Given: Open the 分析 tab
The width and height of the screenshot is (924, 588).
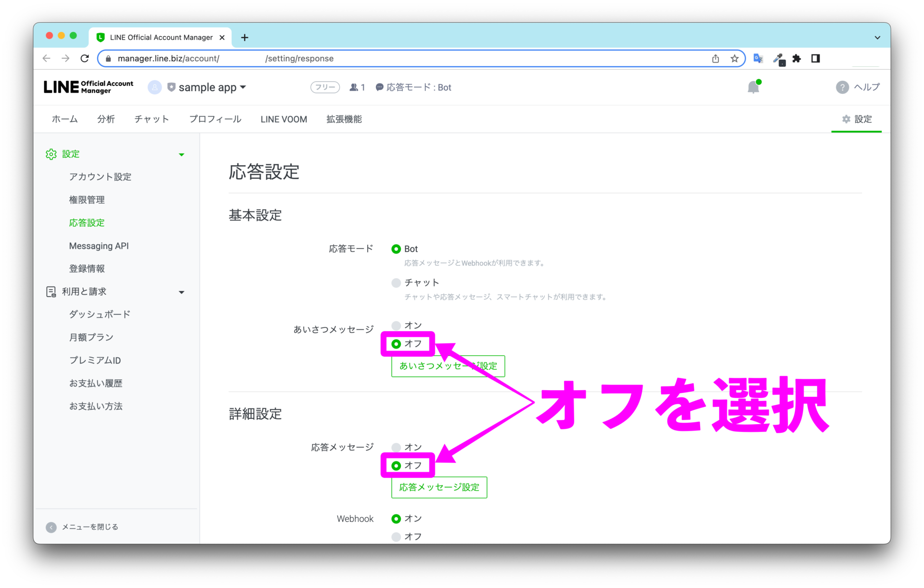Looking at the screenshot, I should pyautogui.click(x=106, y=119).
